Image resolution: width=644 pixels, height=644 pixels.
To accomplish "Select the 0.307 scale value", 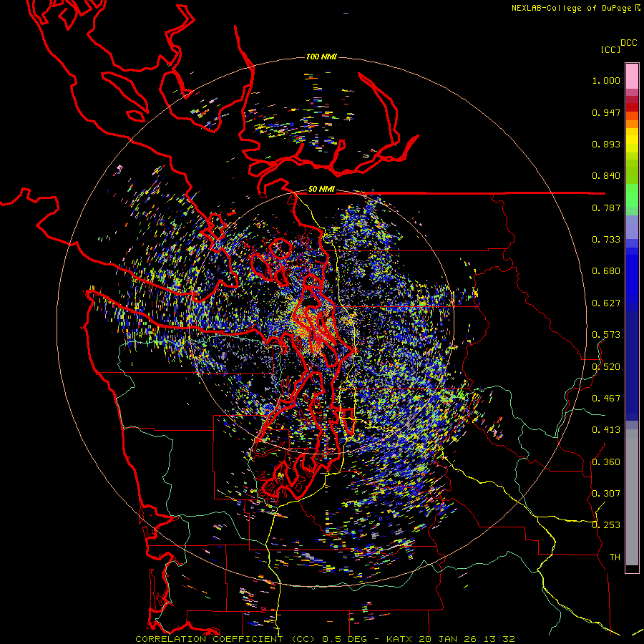I will coord(606,494).
